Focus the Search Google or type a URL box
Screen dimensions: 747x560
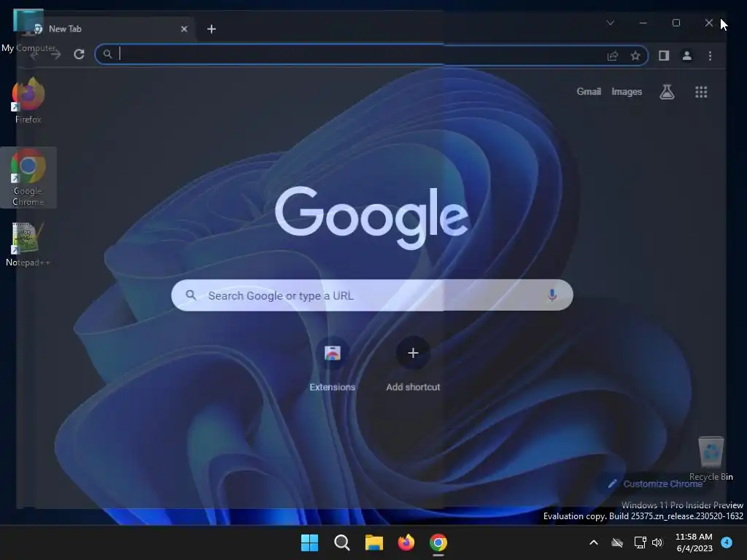coord(372,295)
